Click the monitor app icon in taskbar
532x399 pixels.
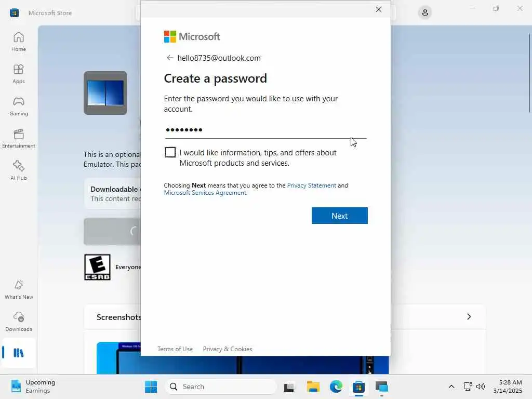pos(382,387)
